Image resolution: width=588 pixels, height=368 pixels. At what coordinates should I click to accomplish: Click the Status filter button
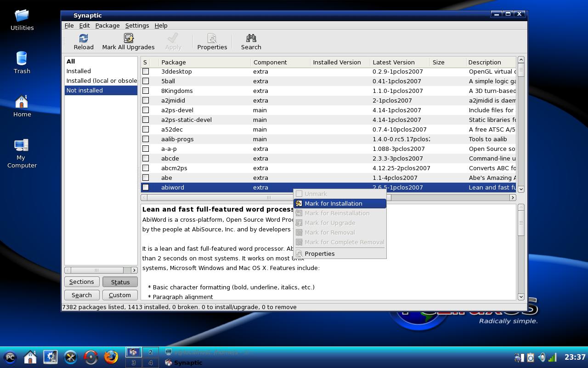(x=120, y=282)
